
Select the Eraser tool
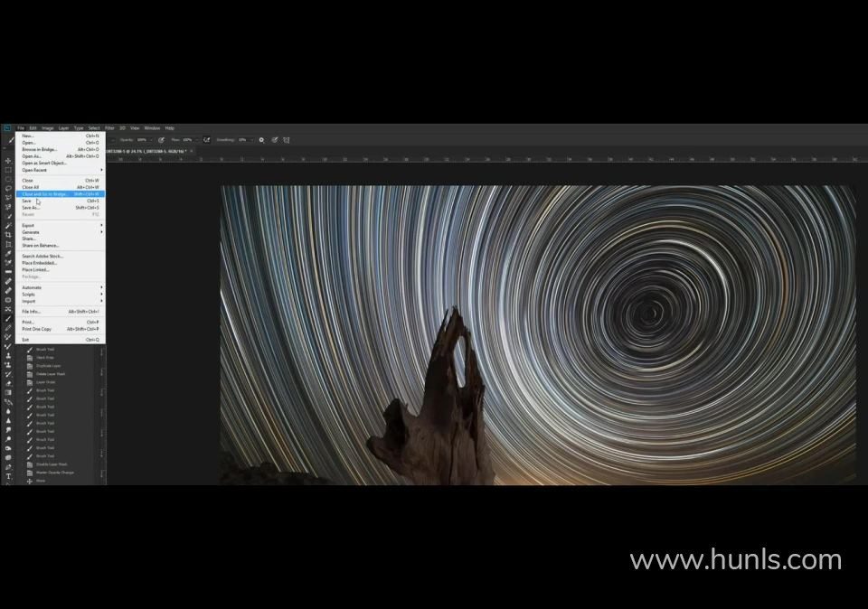[8, 383]
